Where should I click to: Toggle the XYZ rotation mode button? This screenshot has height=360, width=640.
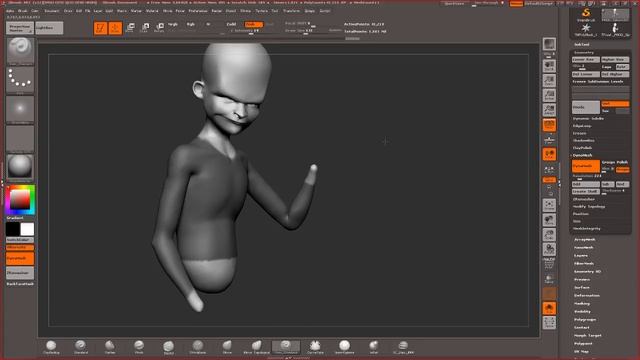(549, 180)
